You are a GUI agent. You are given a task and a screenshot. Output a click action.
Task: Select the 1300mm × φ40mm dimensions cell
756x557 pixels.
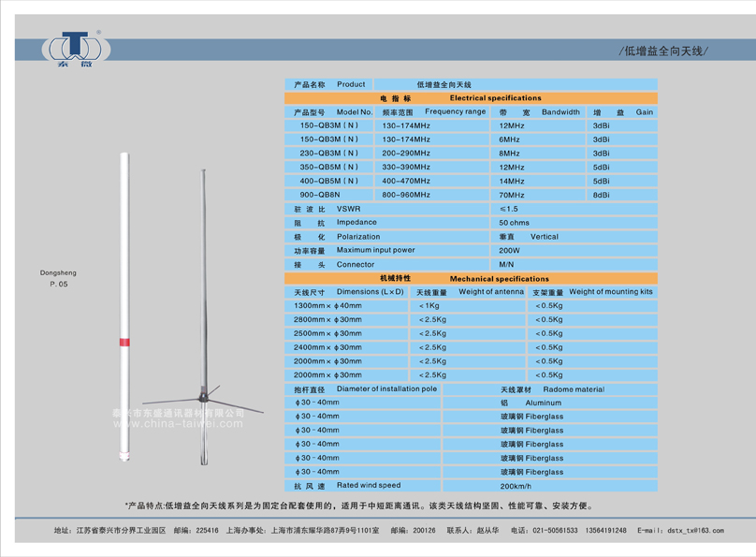point(327,305)
